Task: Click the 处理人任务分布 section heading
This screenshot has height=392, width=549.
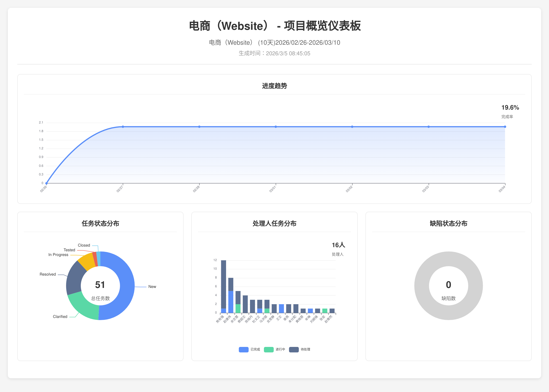Action: point(274,223)
